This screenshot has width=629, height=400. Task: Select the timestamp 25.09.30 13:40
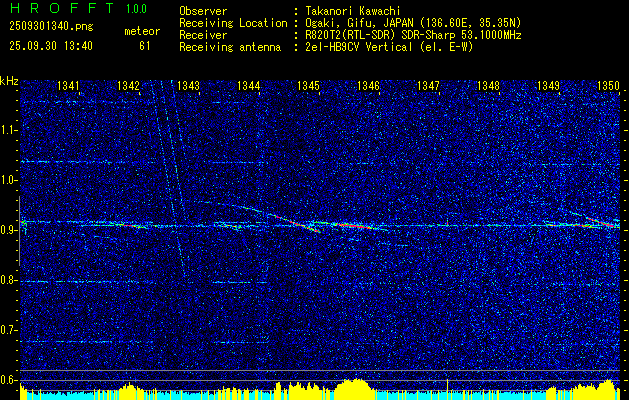tap(51, 46)
